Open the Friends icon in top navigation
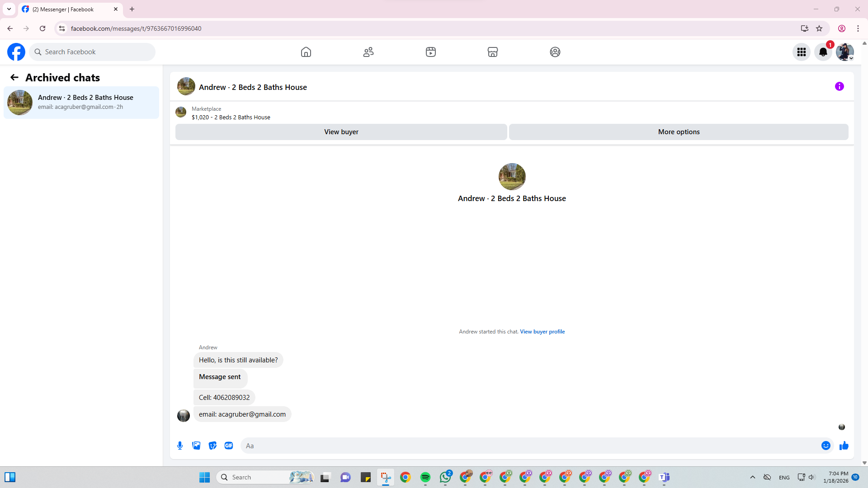 pyautogui.click(x=368, y=52)
